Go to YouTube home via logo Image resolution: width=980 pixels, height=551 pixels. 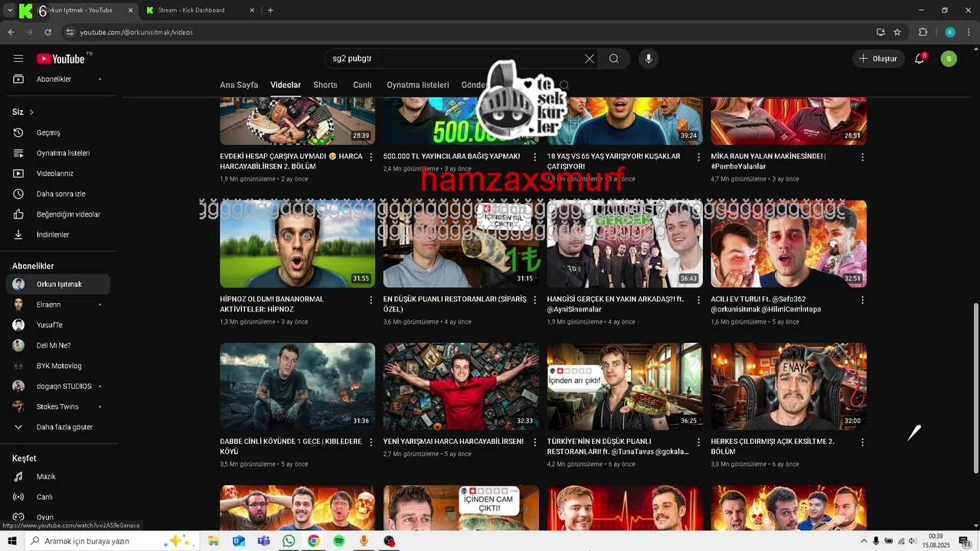point(60,59)
